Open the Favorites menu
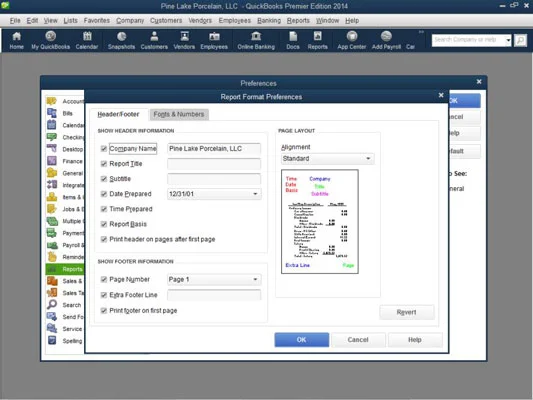The width and height of the screenshot is (533, 400). point(97,20)
